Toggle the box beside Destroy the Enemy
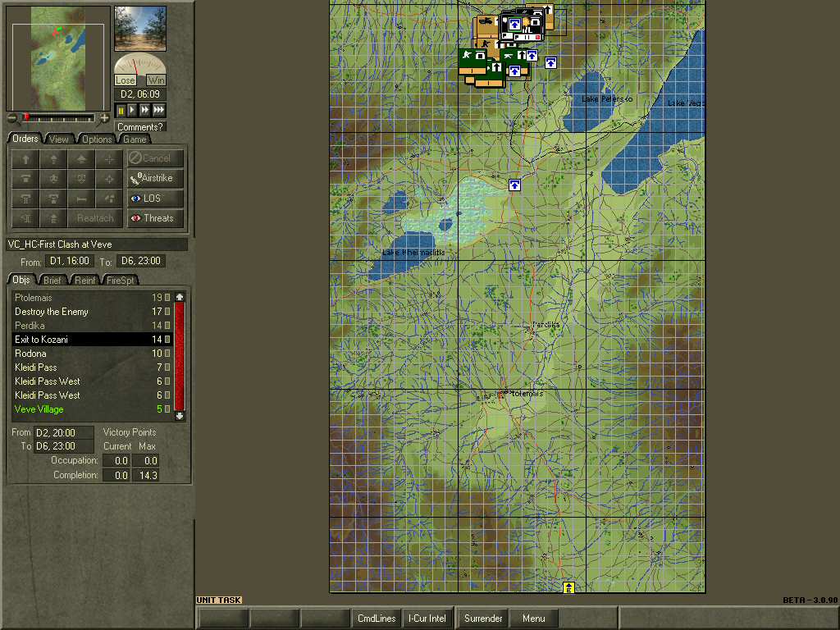 (x=167, y=311)
